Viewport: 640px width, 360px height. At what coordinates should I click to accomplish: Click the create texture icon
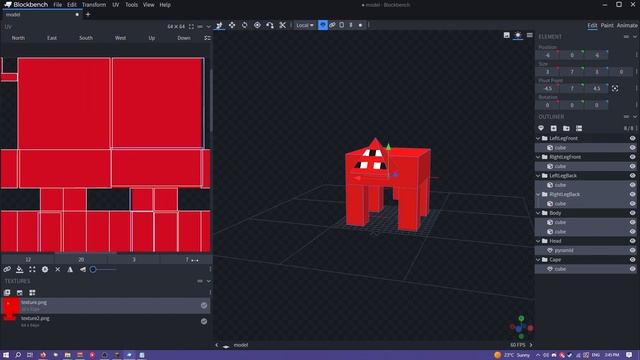[20, 293]
